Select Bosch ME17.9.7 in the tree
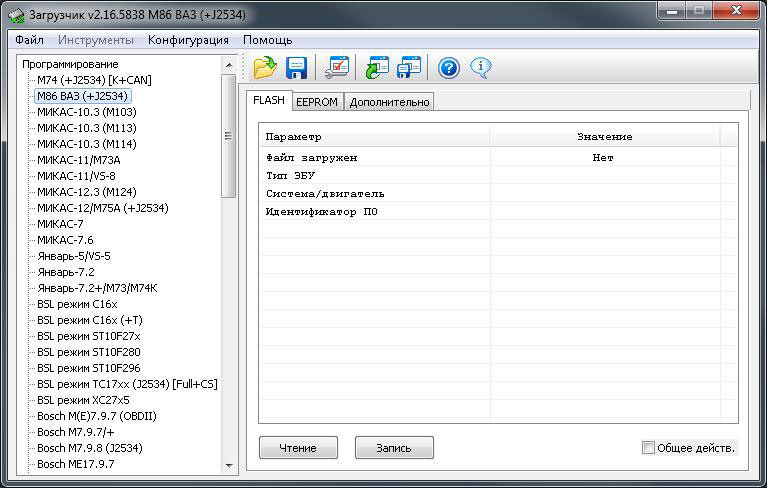 (x=75, y=464)
